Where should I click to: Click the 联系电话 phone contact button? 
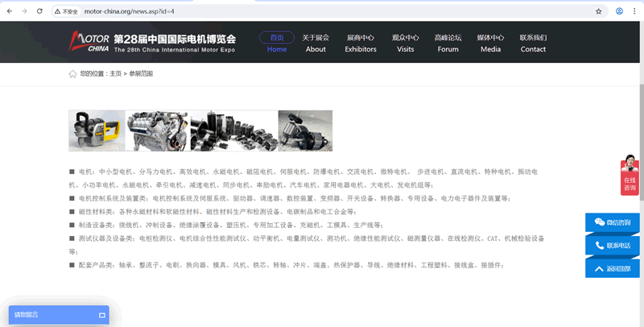tap(613, 245)
